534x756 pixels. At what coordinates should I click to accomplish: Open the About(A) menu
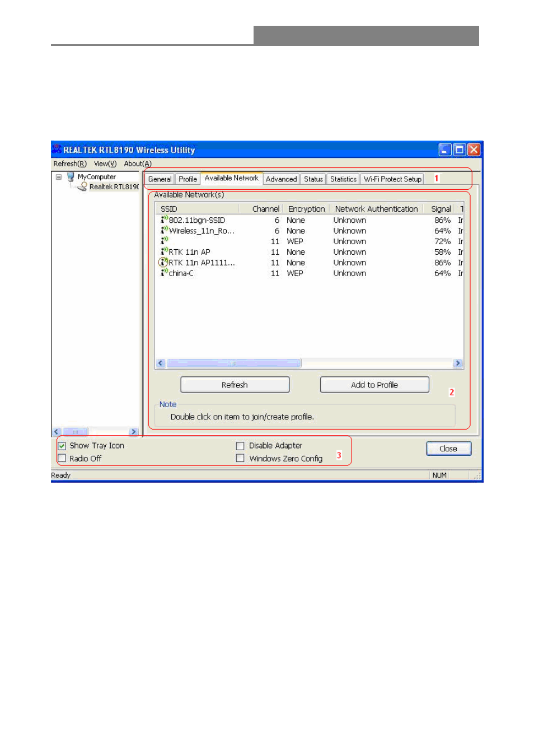pyautogui.click(x=138, y=164)
